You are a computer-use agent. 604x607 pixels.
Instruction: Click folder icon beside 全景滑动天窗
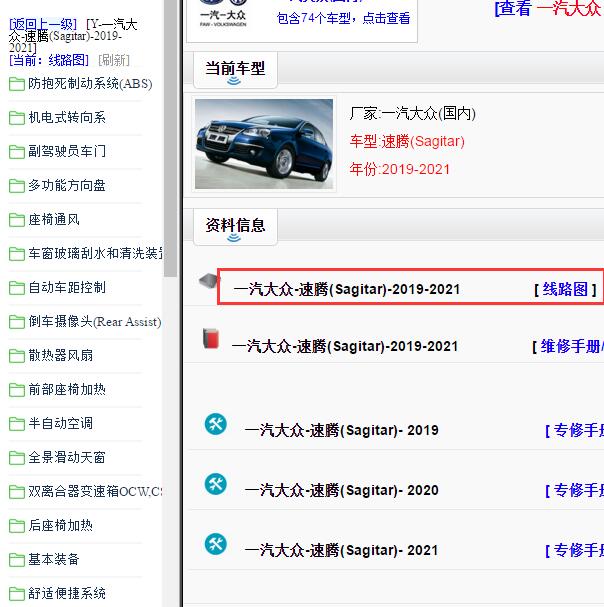[17, 458]
